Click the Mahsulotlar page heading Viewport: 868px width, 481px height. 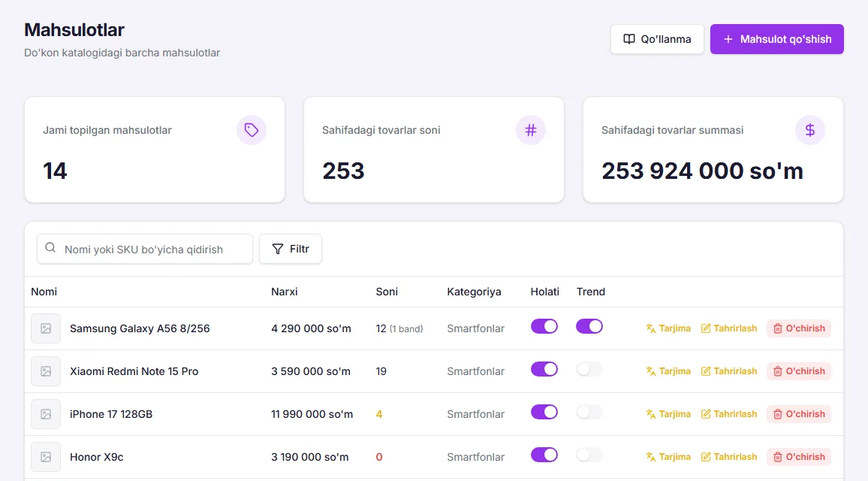[x=74, y=29]
